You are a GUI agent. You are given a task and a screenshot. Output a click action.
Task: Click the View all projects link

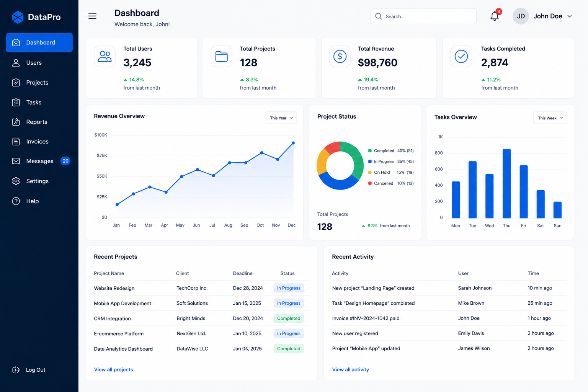[x=113, y=369]
